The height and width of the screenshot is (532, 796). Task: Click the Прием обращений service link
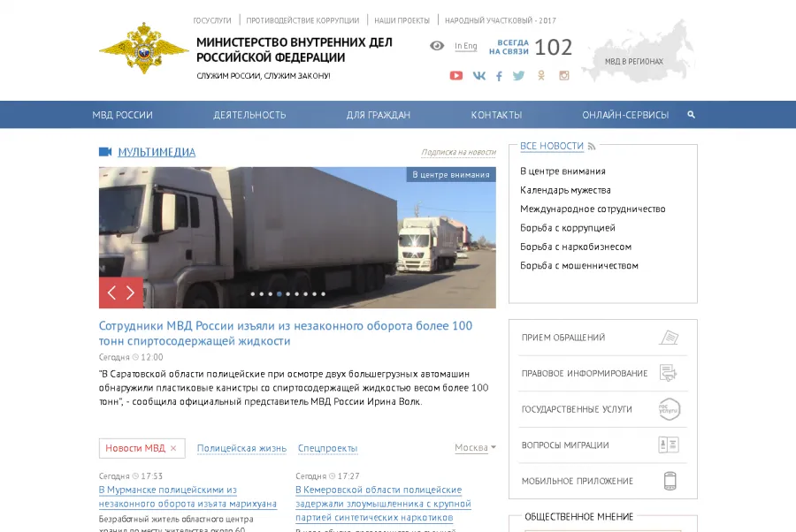(563, 338)
